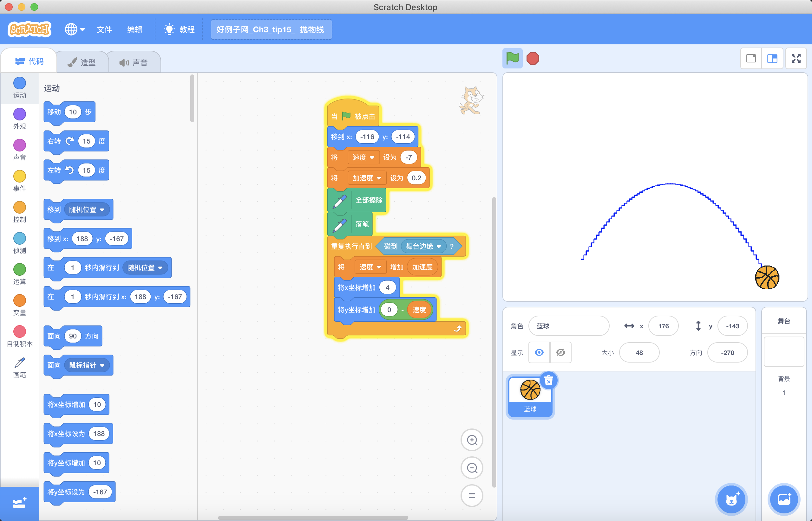Switch to small stage layout

pyautogui.click(x=751, y=59)
